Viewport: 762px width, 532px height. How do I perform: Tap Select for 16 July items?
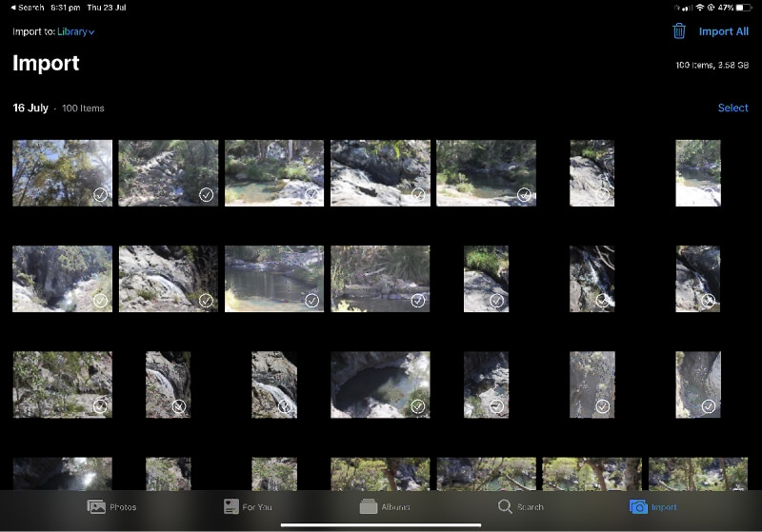click(732, 108)
